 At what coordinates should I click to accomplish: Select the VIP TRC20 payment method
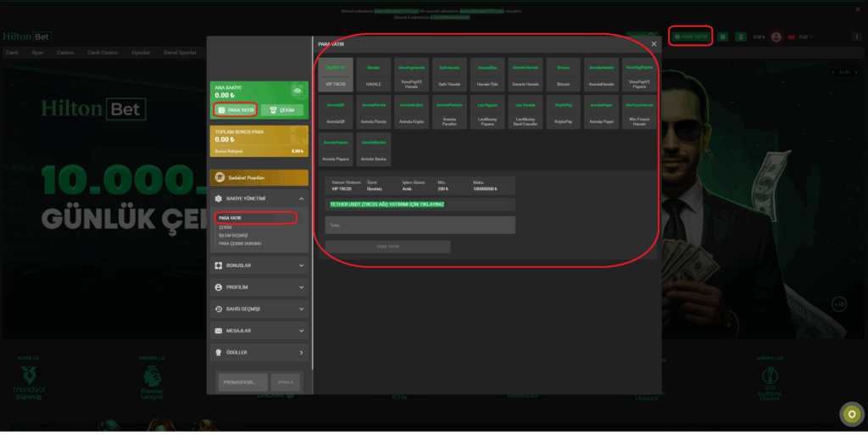pos(336,75)
